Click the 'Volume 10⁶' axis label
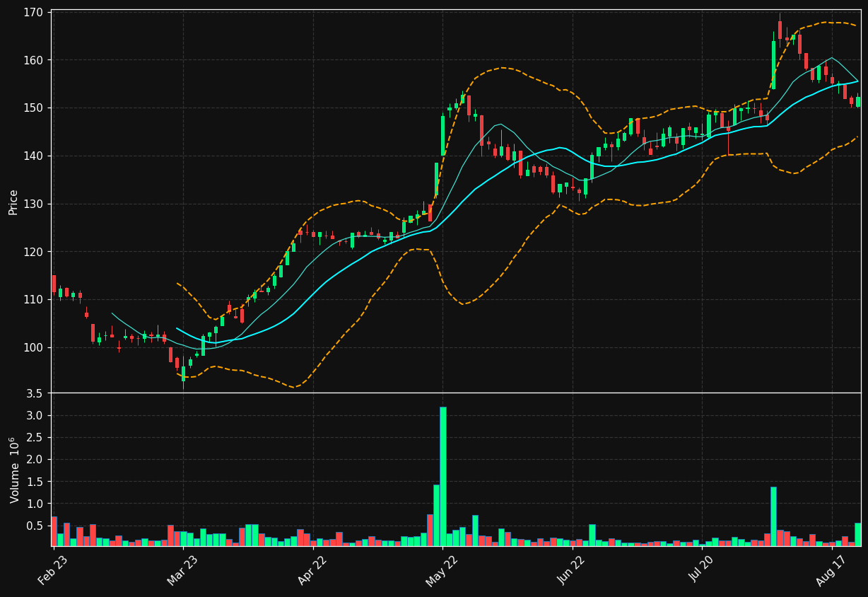 13,470
